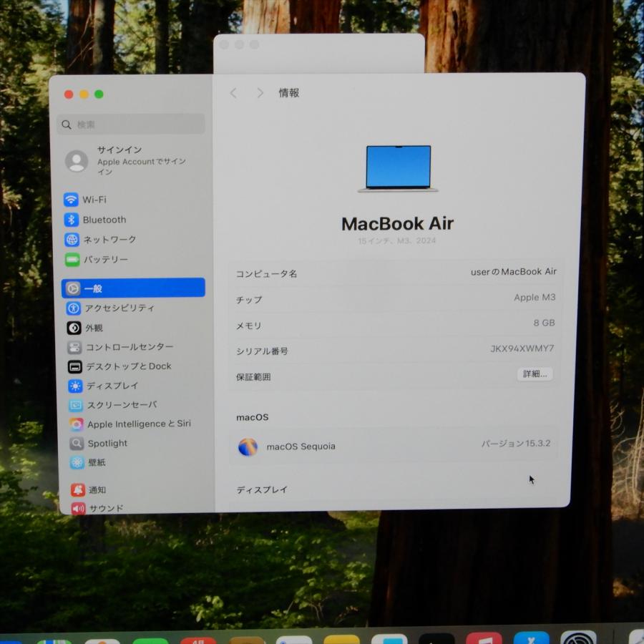Click the '15インチ、M3、2024' subtitle

(x=396, y=240)
